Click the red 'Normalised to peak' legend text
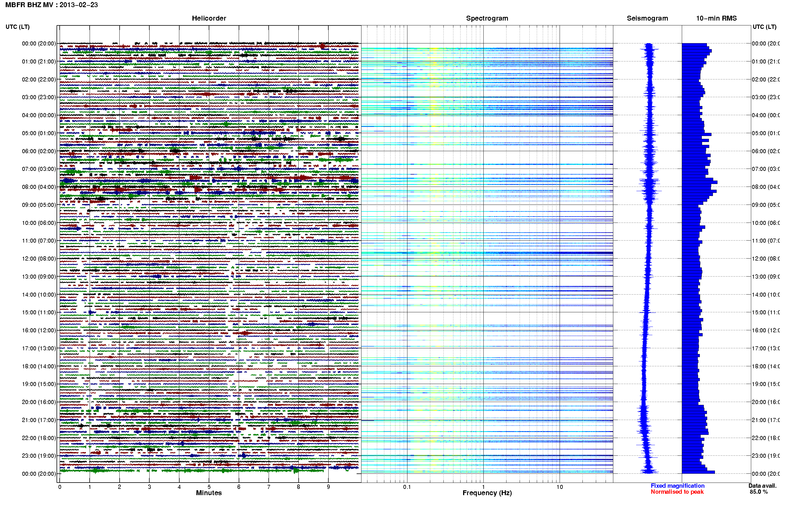812x508 pixels. click(677, 492)
